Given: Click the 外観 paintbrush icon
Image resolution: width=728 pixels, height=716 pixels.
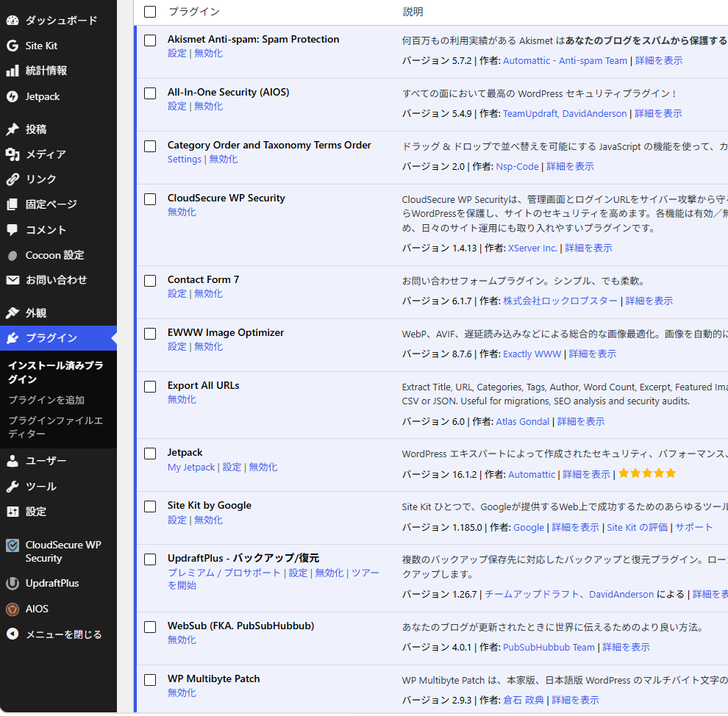Looking at the screenshot, I should pyautogui.click(x=13, y=312).
